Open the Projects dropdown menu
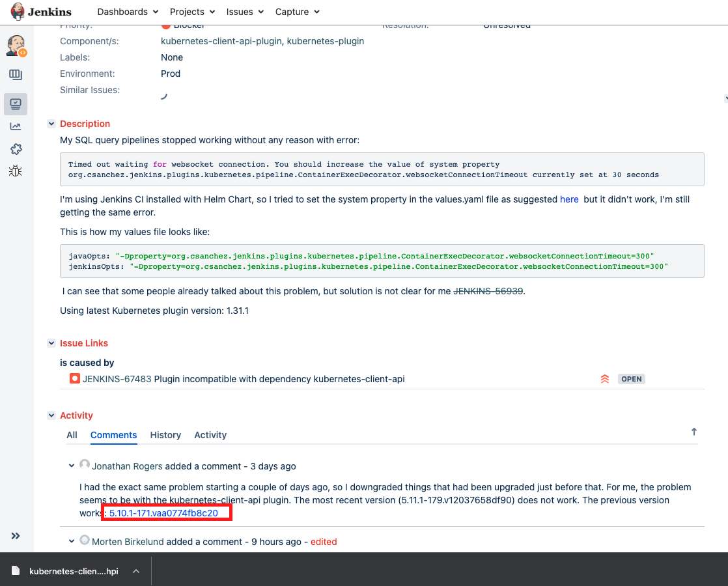 (x=192, y=12)
